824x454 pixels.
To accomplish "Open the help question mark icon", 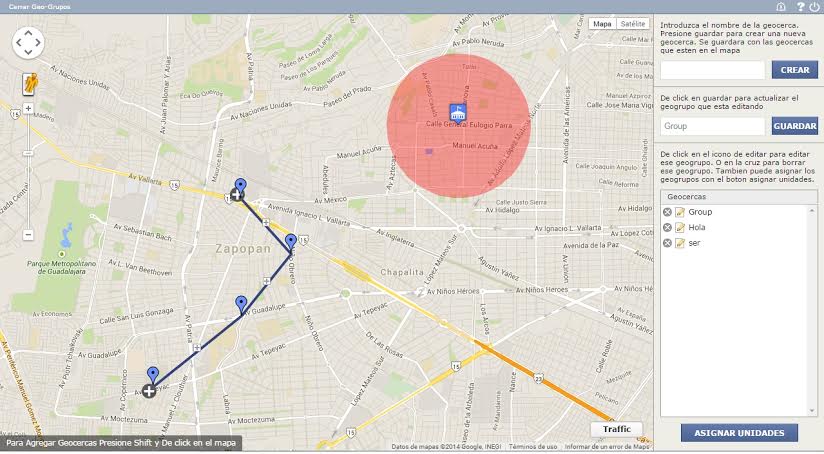I will [800, 6].
